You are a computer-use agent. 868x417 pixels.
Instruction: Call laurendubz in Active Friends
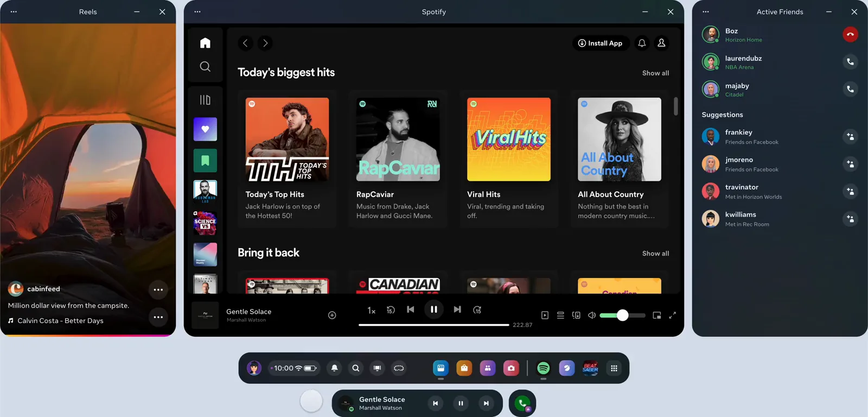[x=850, y=61]
